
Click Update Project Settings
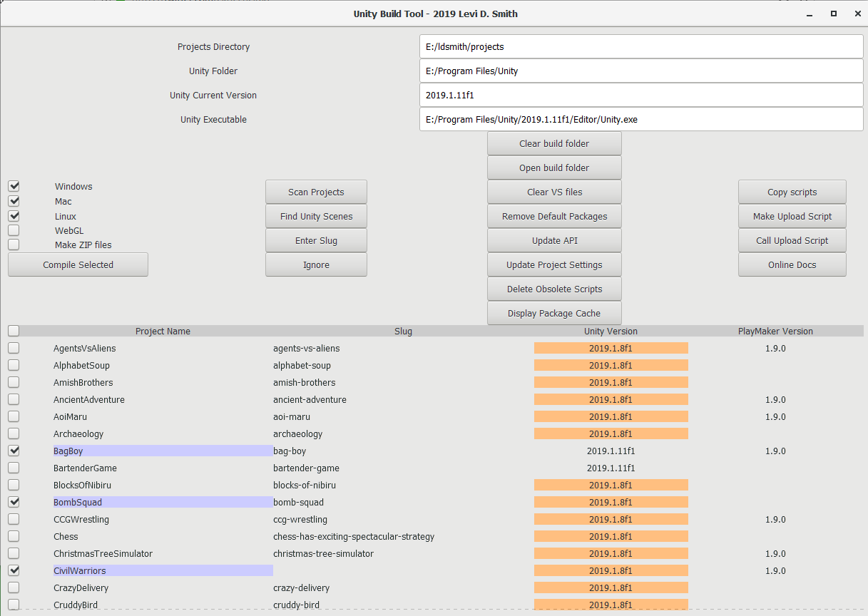pos(553,265)
